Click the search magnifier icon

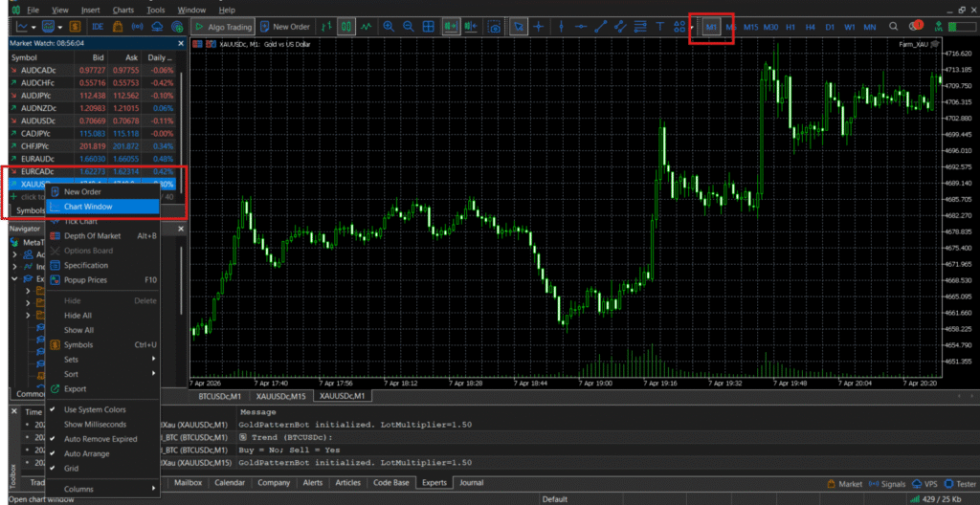[894, 27]
